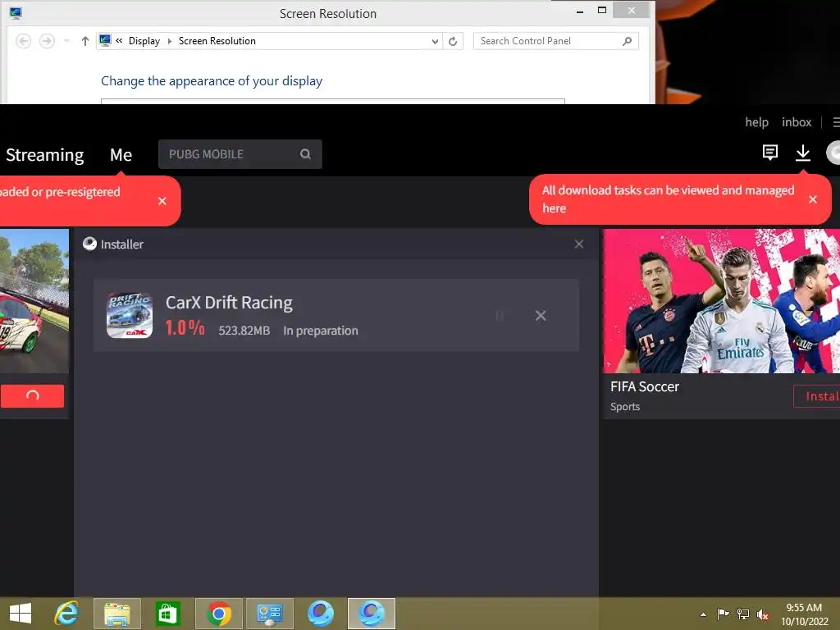The image size is (840, 630).
Task: Close the Installer panel
Action: tap(579, 244)
